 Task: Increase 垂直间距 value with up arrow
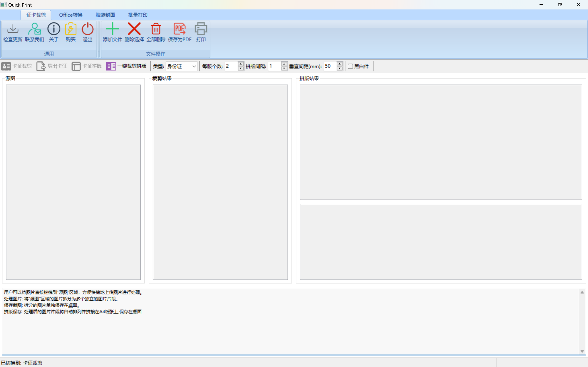(340, 64)
